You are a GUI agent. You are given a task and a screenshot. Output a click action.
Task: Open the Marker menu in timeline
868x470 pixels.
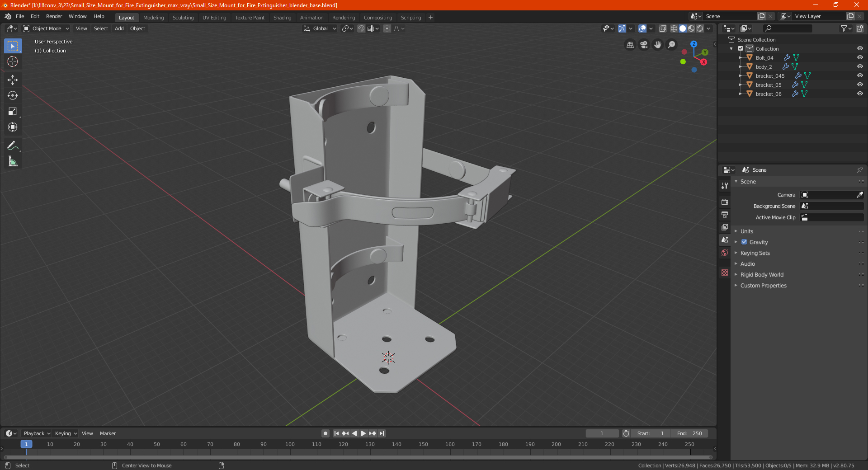click(x=108, y=433)
